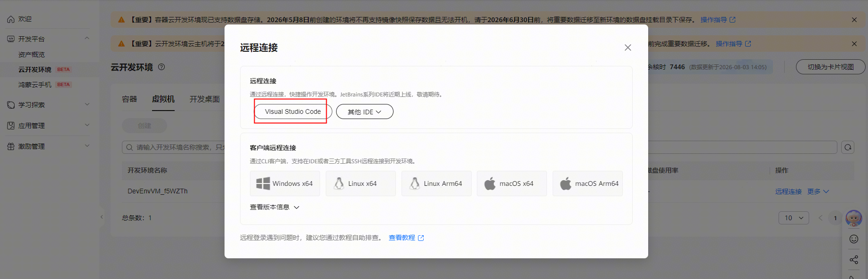
Task: Click the 开发平台 icon
Action: click(x=11, y=39)
